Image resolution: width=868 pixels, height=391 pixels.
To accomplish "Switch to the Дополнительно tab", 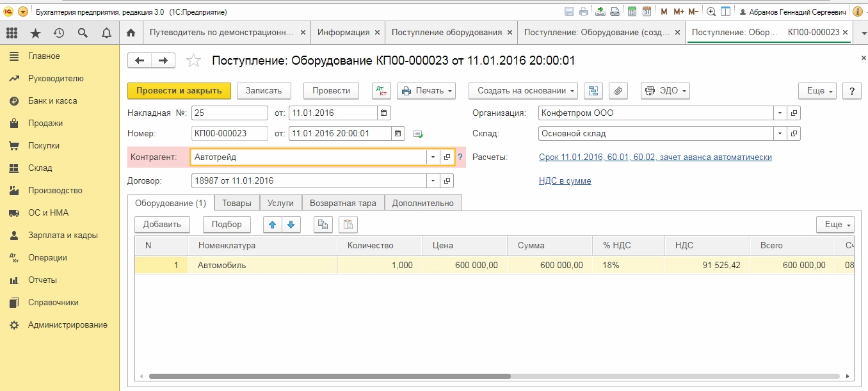I will coord(423,203).
